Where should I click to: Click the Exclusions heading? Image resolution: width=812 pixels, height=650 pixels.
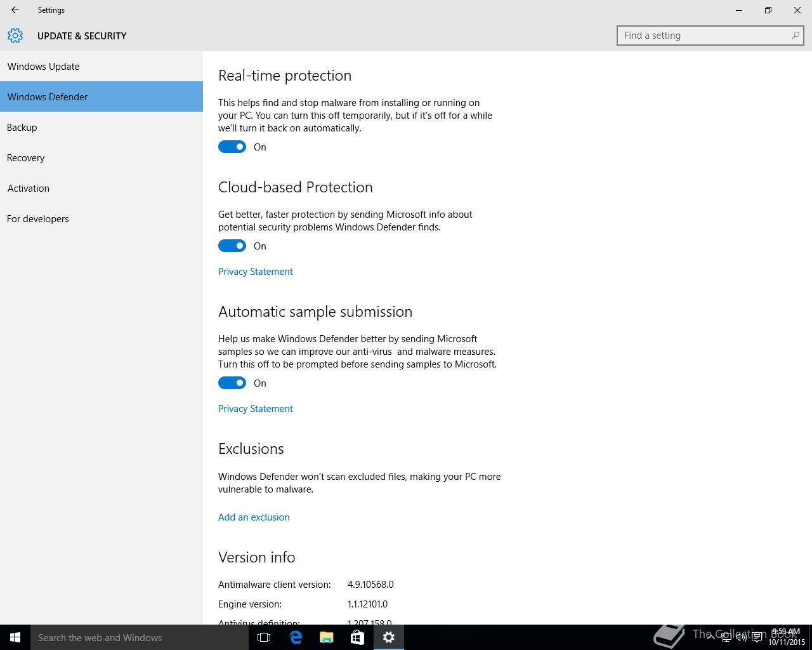[251, 449]
